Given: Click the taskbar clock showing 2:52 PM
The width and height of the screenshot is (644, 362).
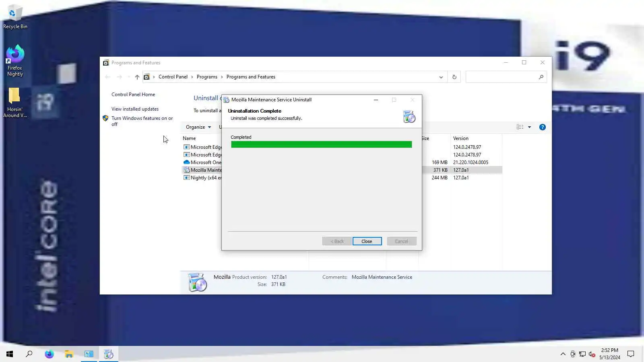Looking at the screenshot, I should point(609,354).
